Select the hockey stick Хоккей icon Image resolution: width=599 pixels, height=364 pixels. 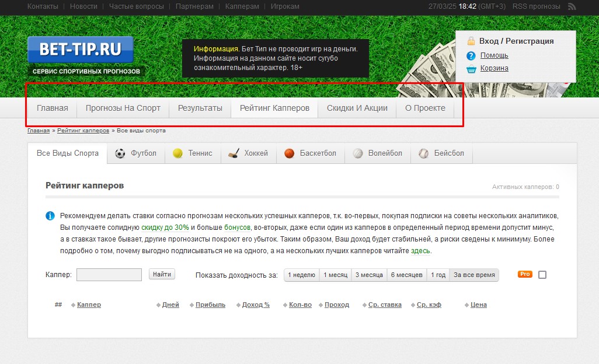234,153
